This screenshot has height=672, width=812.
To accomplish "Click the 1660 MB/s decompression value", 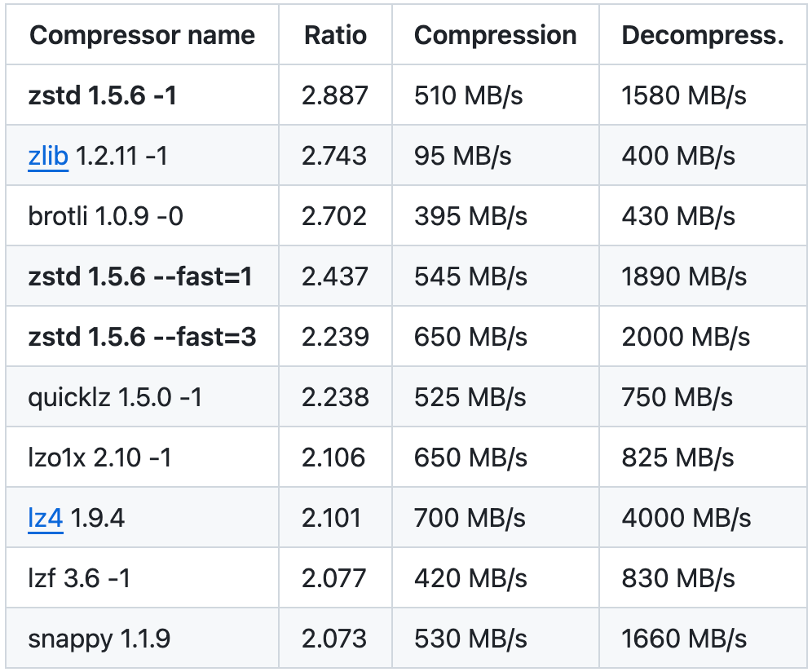I will (684, 639).
